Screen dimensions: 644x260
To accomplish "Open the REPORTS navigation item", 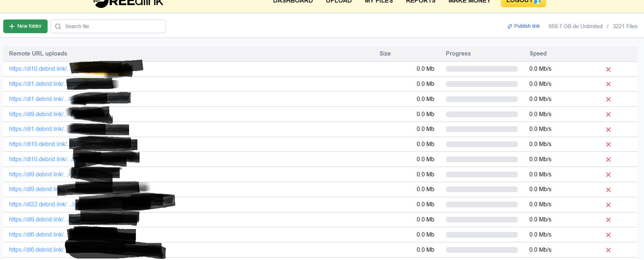I will pyautogui.click(x=420, y=1).
